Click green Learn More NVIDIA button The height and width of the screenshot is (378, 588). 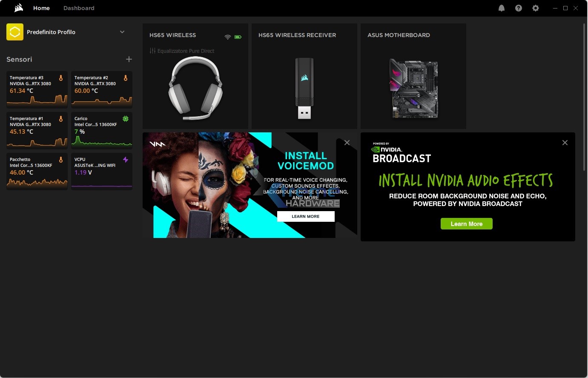click(x=466, y=224)
